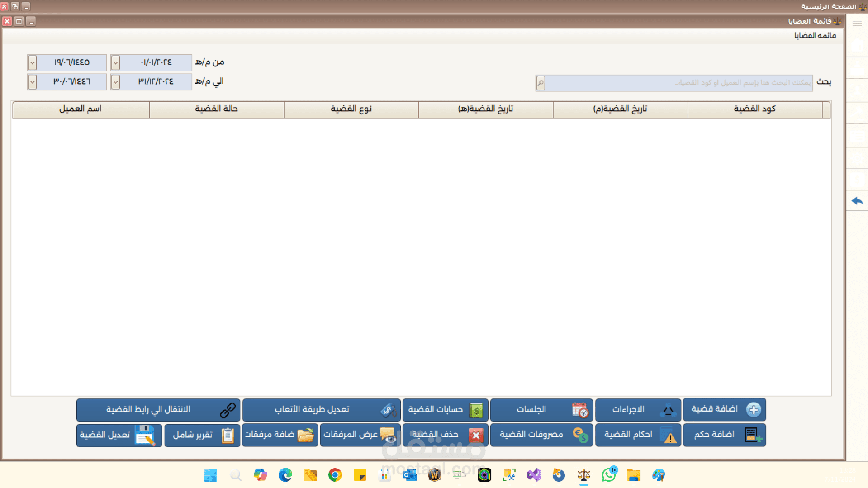Generate تقرير شامل (full report)
The height and width of the screenshot is (488, 868).
202,435
